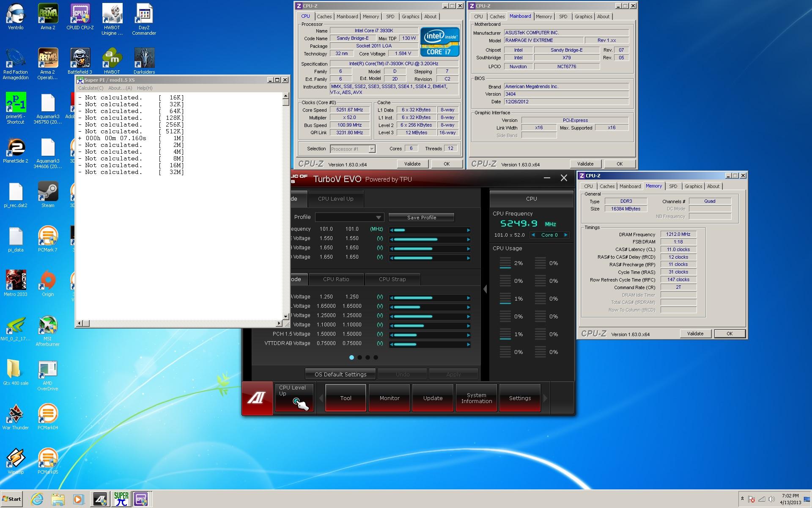Open the Origin desktop shortcut

click(x=48, y=284)
